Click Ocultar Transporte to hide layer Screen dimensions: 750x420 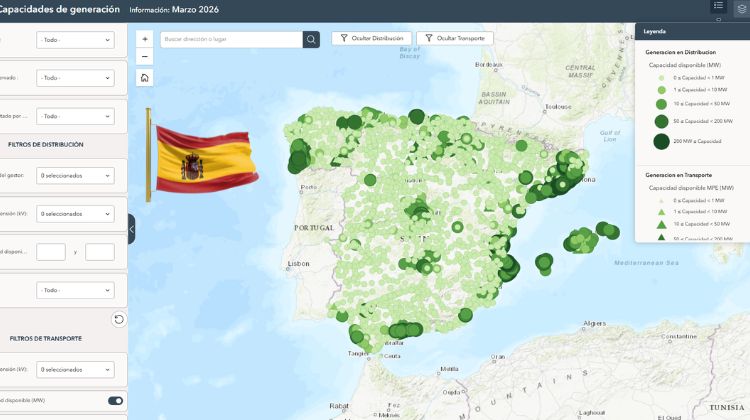point(454,38)
